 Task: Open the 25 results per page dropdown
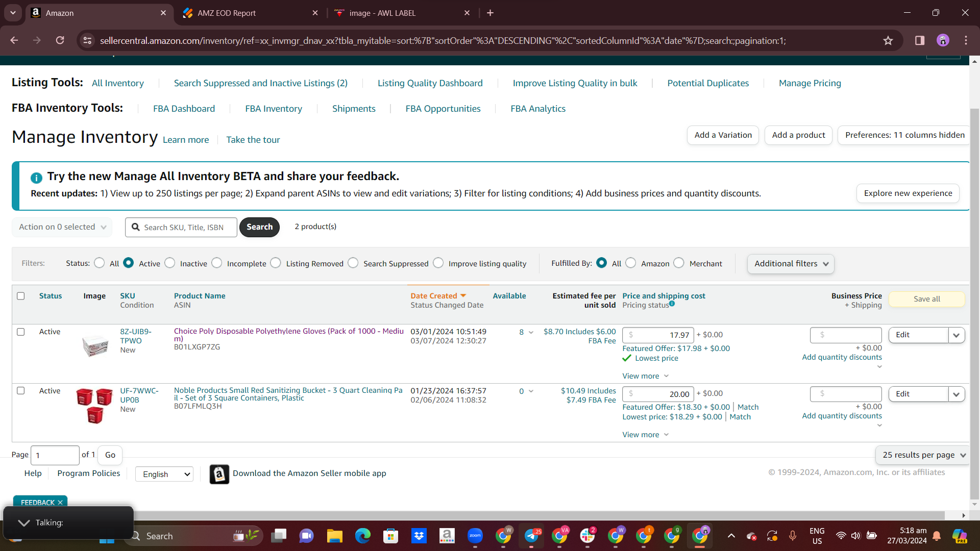[924, 455]
